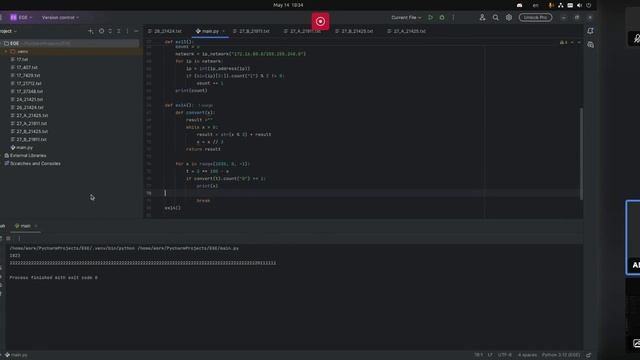Open notifications bell icon on right sidebar
The width and height of the screenshot is (640, 360).
pyautogui.click(x=590, y=31)
